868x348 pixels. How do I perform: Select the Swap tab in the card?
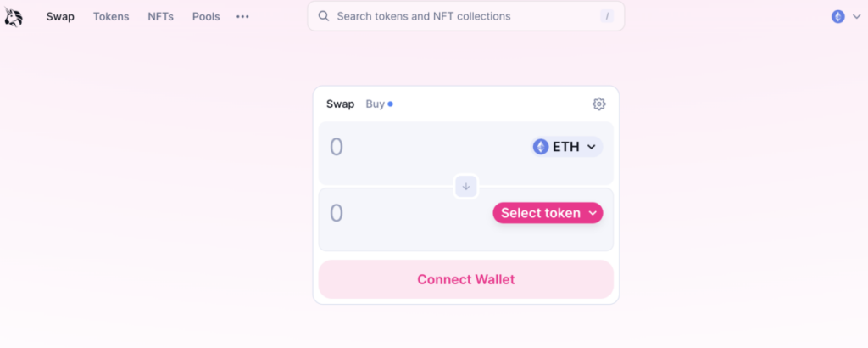341,104
